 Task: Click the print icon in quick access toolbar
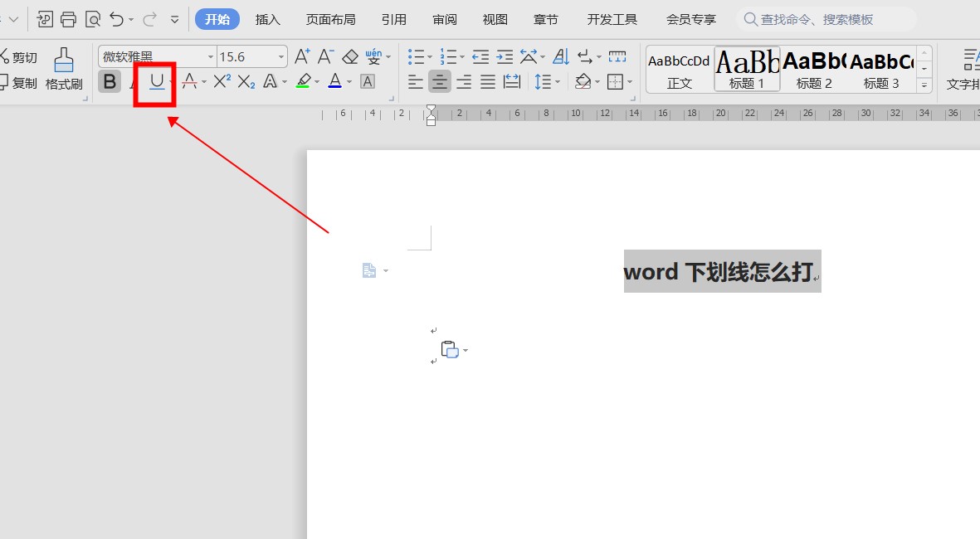pyautogui.click(x=68, y=19)
